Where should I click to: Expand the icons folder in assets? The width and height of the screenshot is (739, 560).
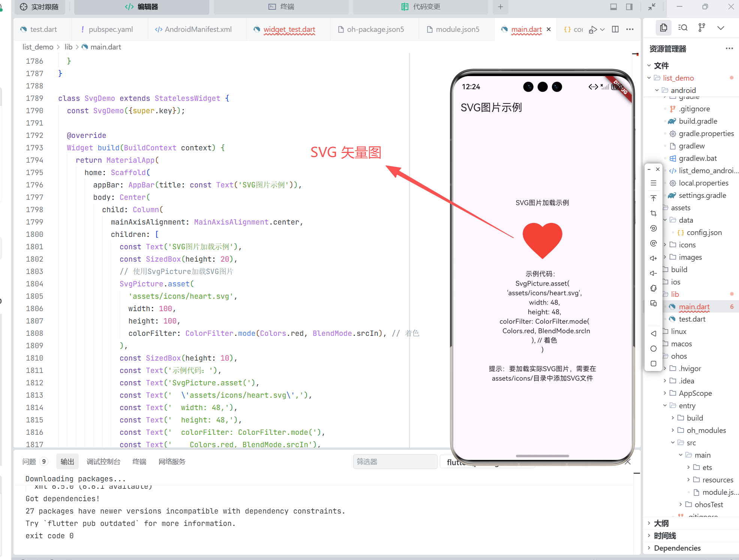[687, 245]
